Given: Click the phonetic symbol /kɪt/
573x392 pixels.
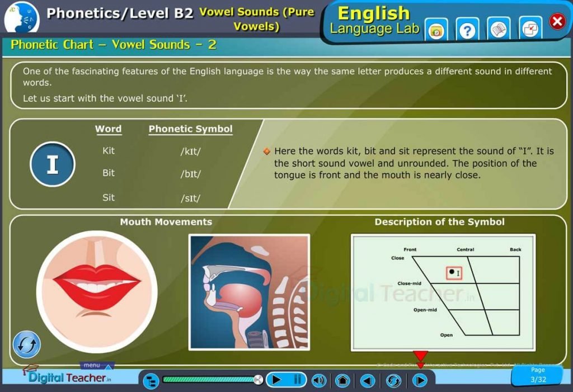Looking at the screenshot, I should [190, 151].
